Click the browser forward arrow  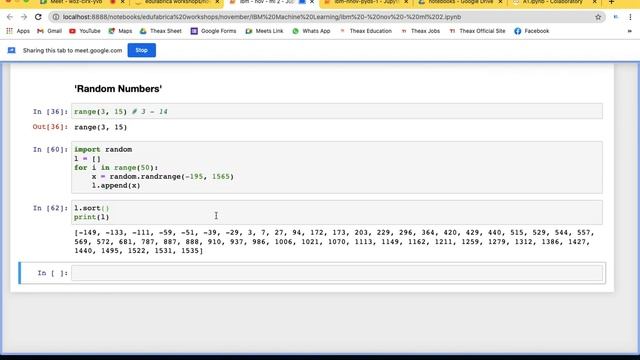[24, 17]
